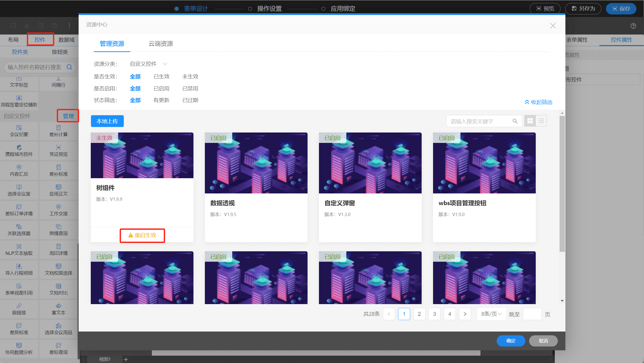Choose the 差标查询 control icon
Viewport: 644px width, 363px height.
[59, 345]
